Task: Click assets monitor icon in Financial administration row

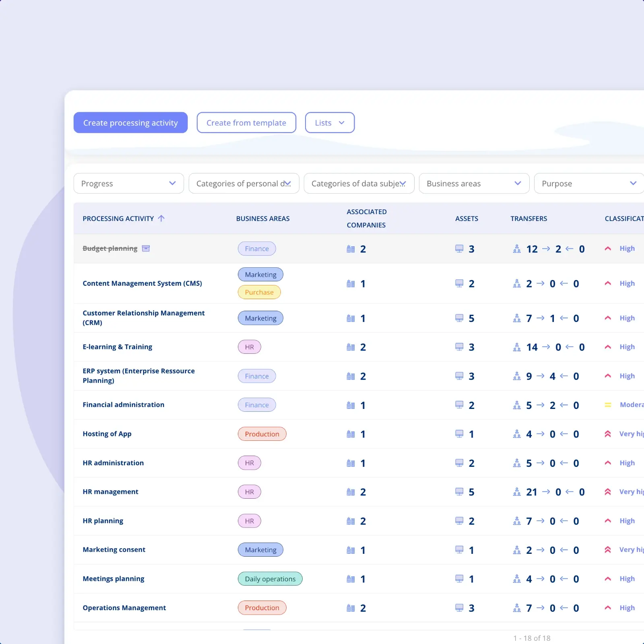Action: click(459, 405)
